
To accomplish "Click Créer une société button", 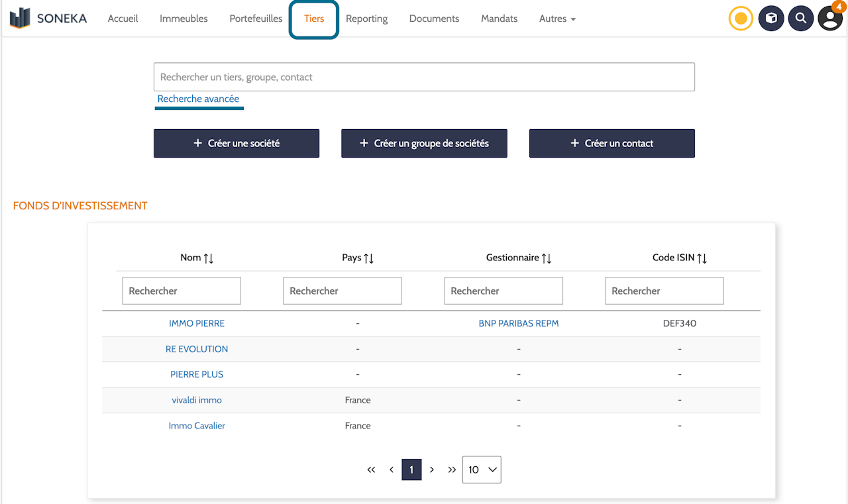I will (x=237, y=143).
